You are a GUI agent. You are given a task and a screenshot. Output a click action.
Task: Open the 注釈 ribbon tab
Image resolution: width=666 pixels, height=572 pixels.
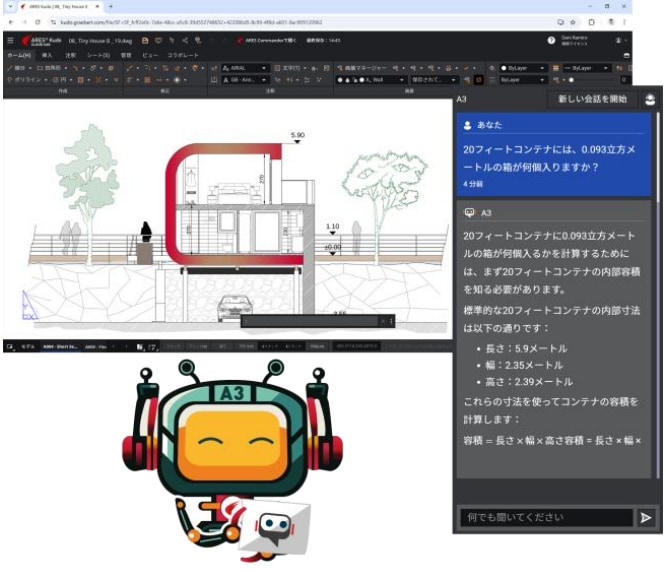click(x=71, y=55)
